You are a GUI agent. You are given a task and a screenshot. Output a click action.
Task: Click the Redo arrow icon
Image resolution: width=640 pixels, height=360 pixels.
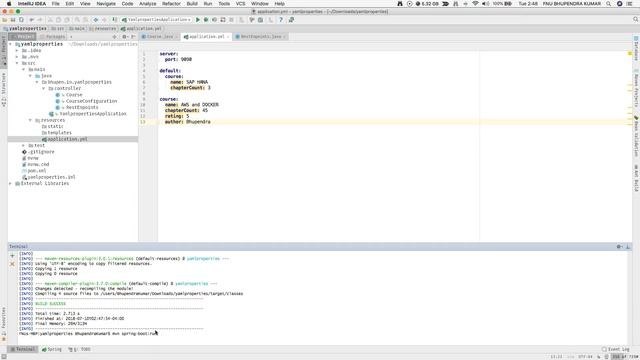click(40, 20)
